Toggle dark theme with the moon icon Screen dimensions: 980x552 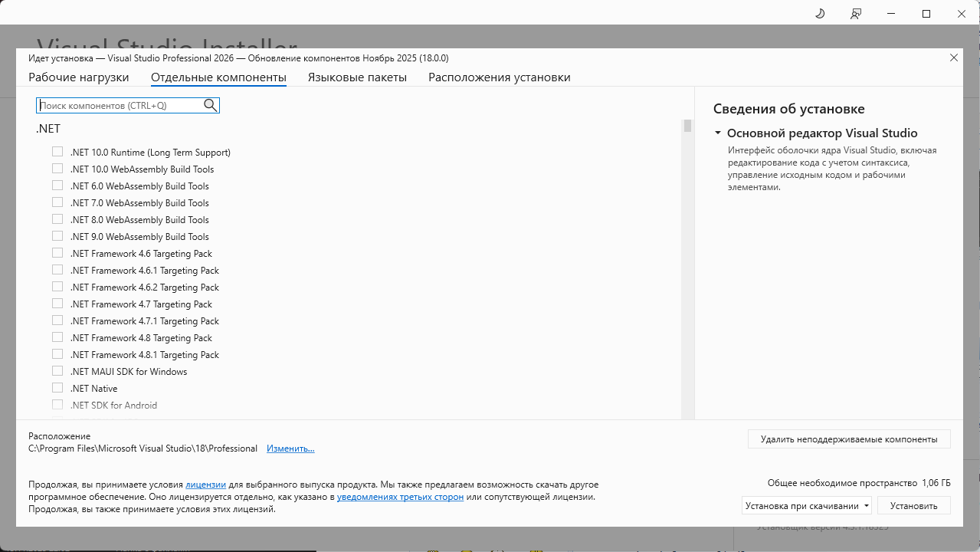click(x=819, y=14)
